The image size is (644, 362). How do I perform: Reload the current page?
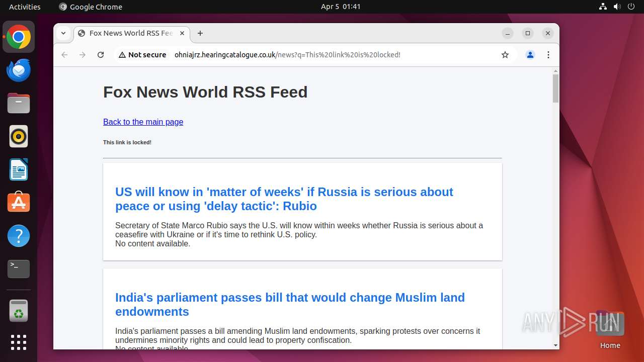coord(101,55)
